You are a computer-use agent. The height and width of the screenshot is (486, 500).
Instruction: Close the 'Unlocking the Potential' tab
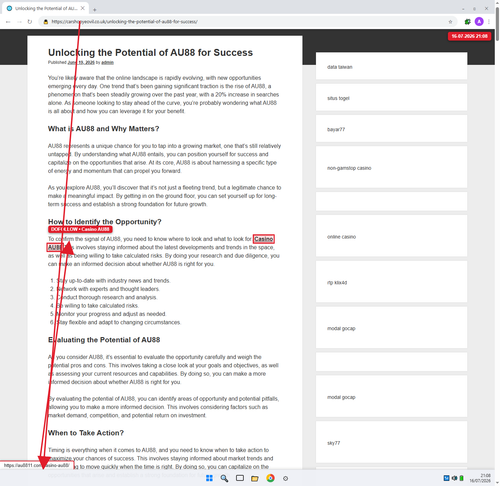(83, 8)
